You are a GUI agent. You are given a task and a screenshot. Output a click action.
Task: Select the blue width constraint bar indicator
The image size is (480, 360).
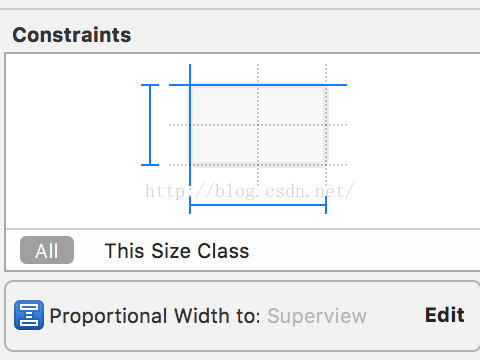point(258,205)
